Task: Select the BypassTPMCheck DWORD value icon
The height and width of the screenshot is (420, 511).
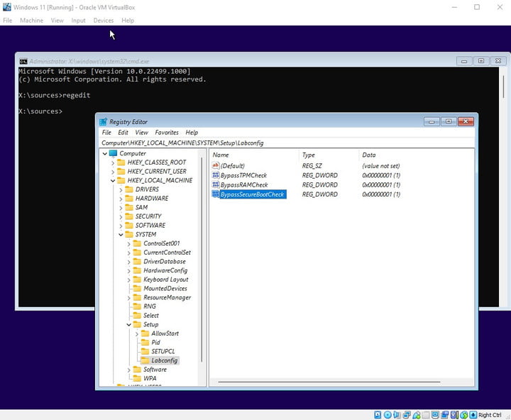Action: [x=216, y=175]
